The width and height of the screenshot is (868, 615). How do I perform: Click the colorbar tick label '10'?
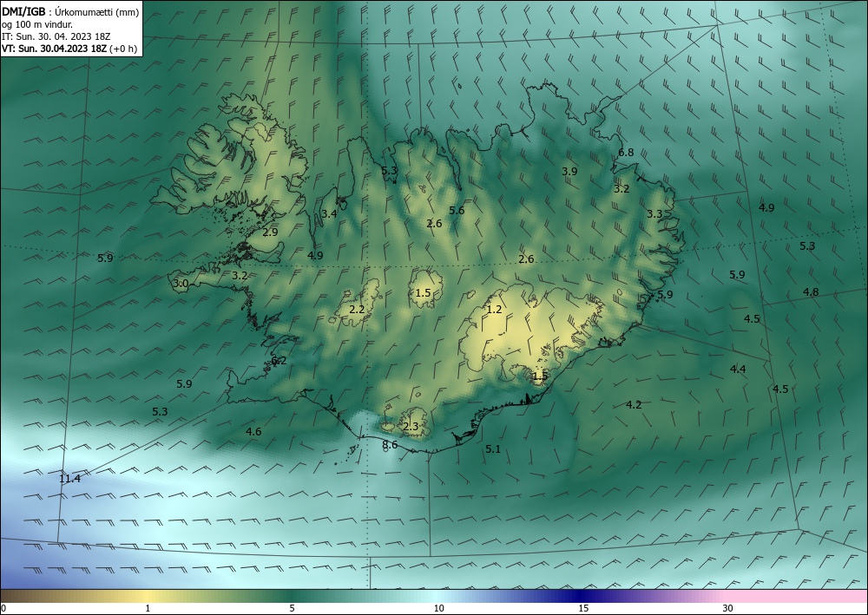click(438, 608)
